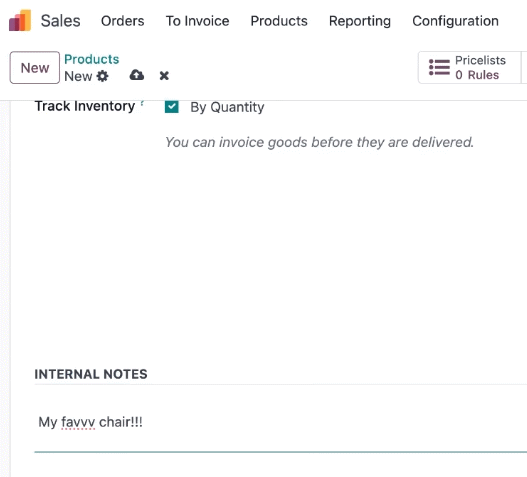Click the misspelled word favvv
The height and width of the screenshot is (477, 527).
tap(78, 422)
